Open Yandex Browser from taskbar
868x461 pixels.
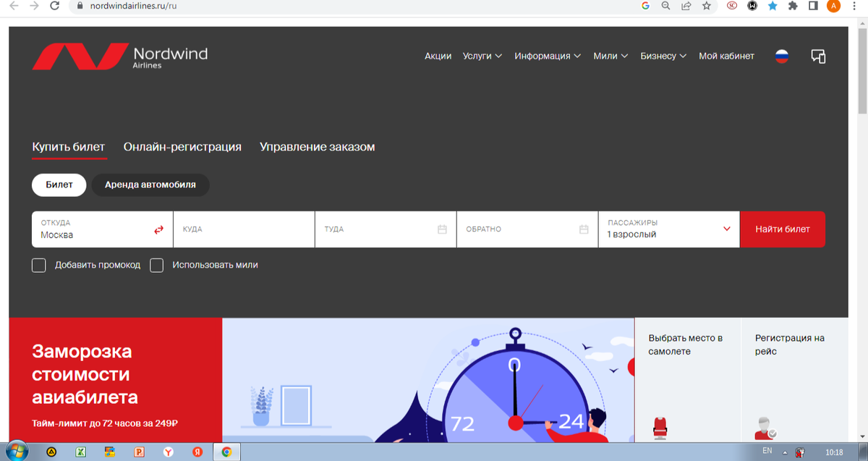[168, 452]
